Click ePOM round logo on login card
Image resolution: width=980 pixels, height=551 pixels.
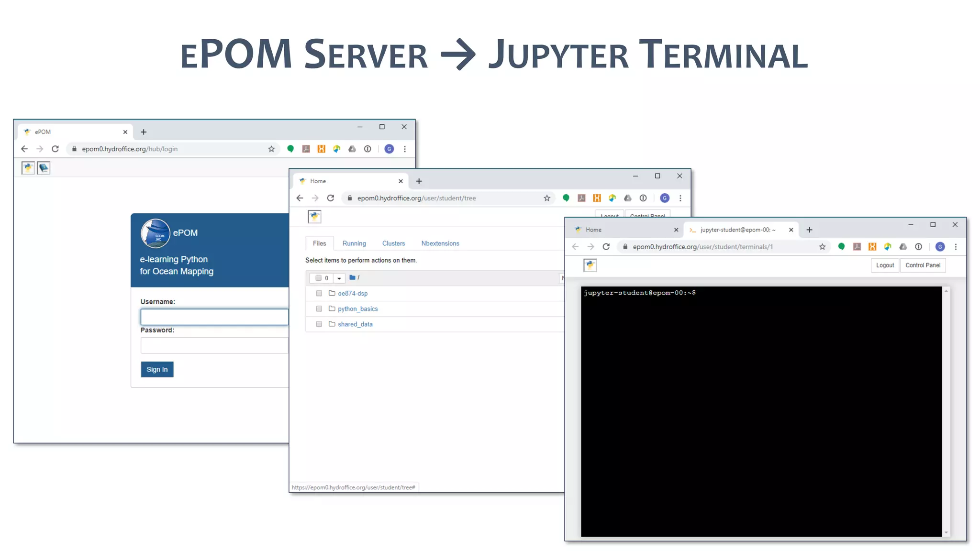156,233
